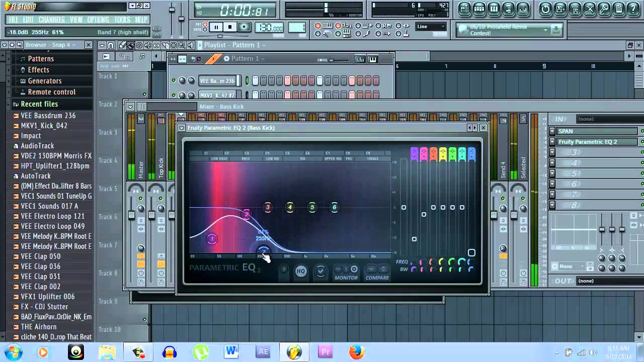
Task: Mute the VEE Bassdrum 236 channel
Action: (174, 80)
